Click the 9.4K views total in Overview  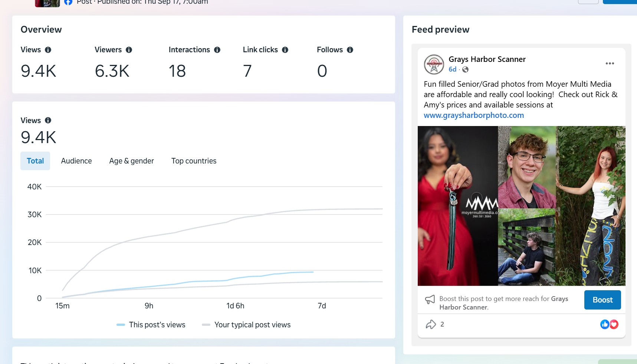point(39,71)
